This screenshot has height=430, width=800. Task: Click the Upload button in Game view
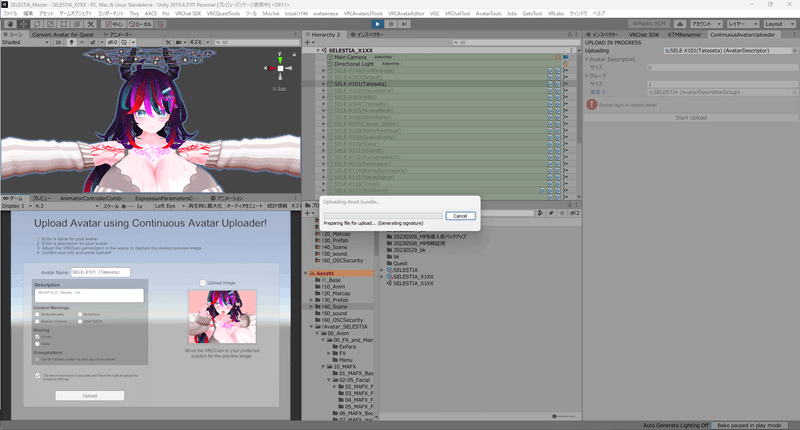pyautogui.click(x=90, y=395)
